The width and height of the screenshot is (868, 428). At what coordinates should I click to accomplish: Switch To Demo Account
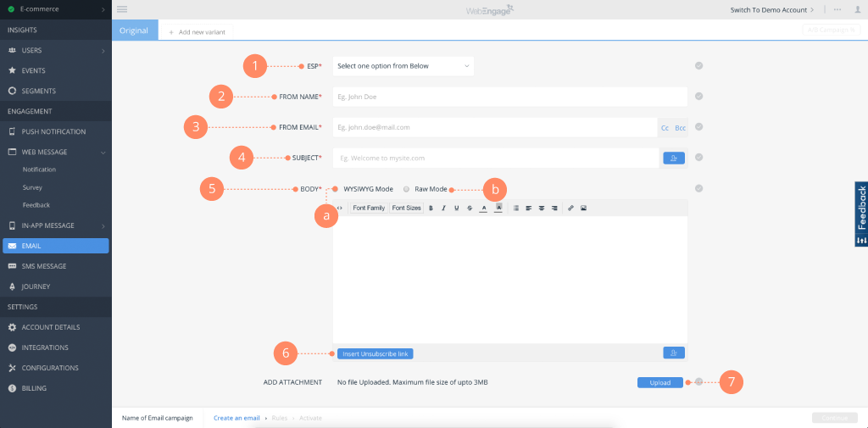tap(772, 10)
